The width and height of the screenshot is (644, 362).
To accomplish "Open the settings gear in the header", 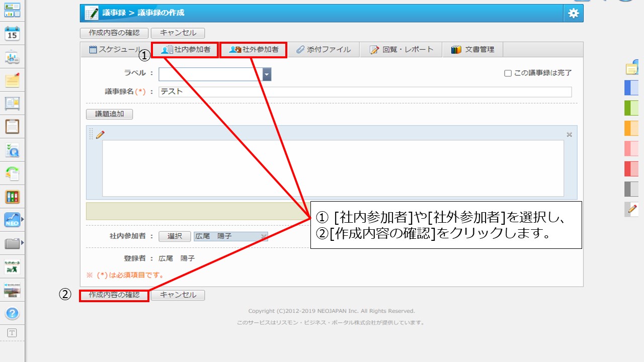I will [574, 14].
